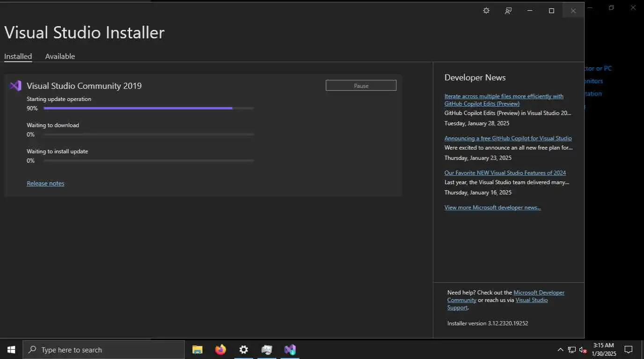644x359 pixels.
Task: Click the Visual Studio Installer heading
Action: (x=84, y=33)
